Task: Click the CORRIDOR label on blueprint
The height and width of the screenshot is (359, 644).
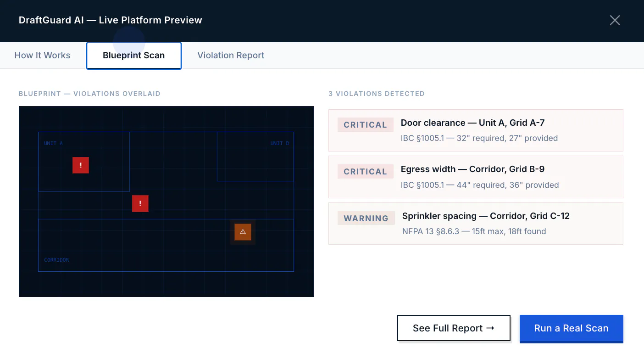Action: [56, 260]
